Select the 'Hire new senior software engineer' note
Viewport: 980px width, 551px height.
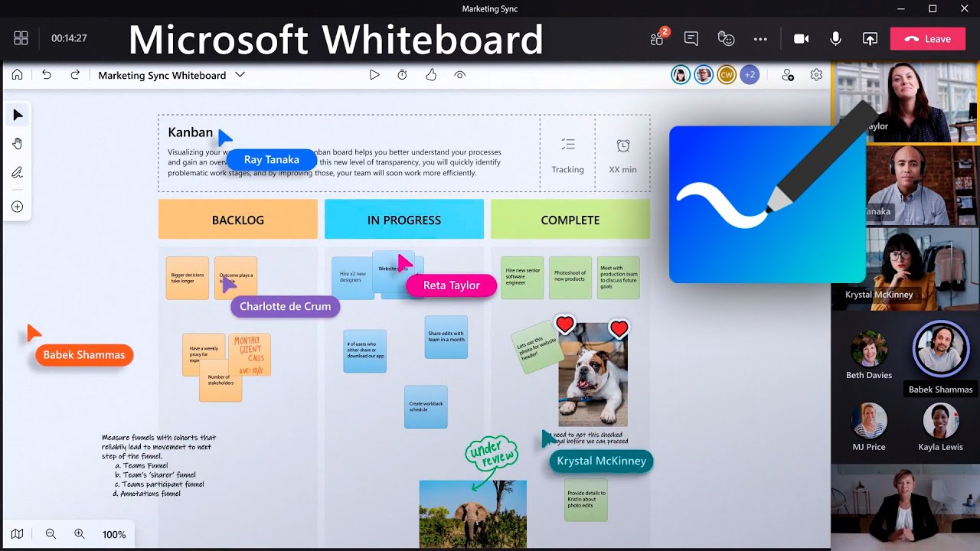523,278
